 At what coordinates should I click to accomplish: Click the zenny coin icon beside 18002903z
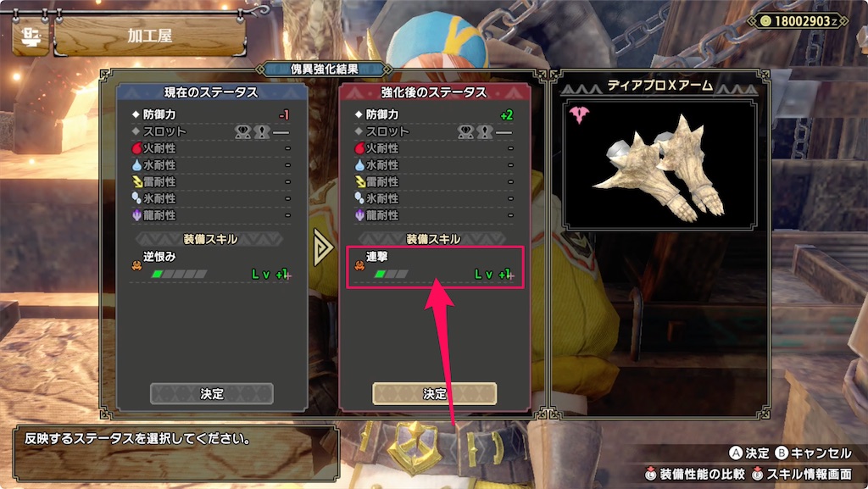click(765, 21)
